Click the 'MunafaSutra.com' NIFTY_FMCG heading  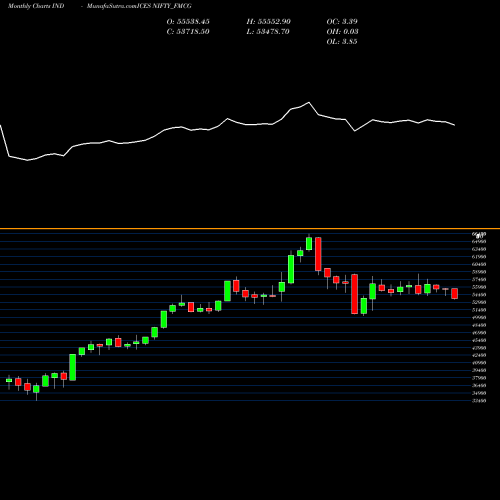pyautogui.click(x=139, y=6)
